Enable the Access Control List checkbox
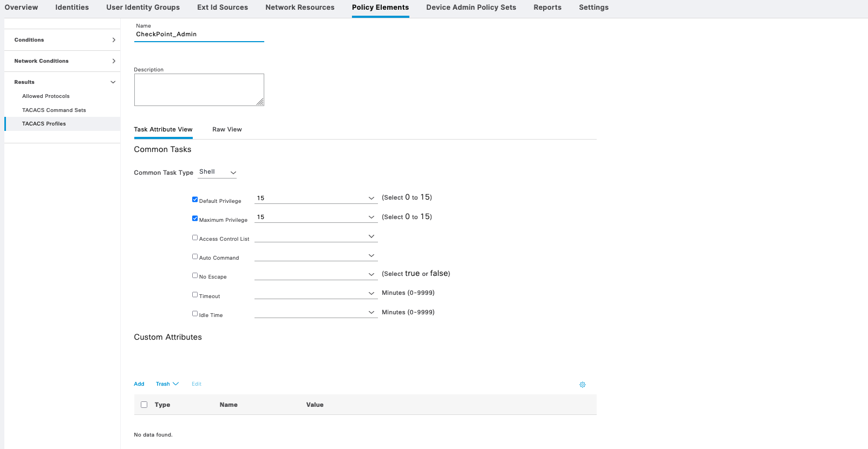 pyautogui.click(x=195, y=237)
